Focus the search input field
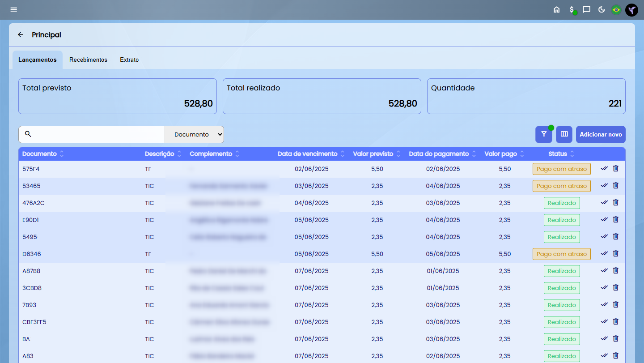The height and width of the screenshot is (363, 644). 92,134
